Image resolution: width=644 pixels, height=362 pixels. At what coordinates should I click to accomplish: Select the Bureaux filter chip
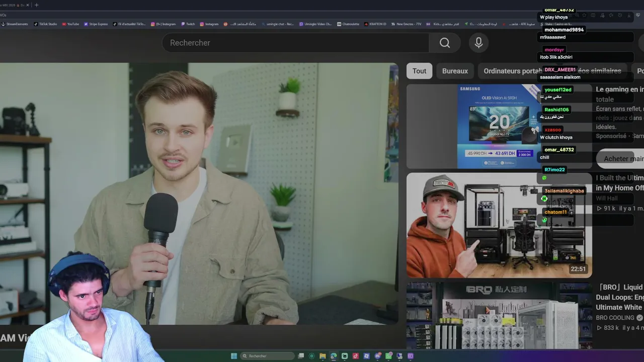[455, 71]
